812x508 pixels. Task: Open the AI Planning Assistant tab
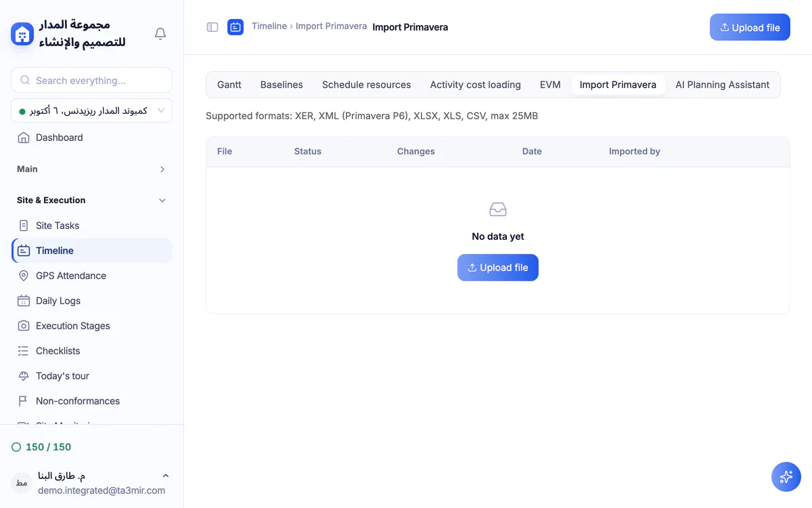722,85
